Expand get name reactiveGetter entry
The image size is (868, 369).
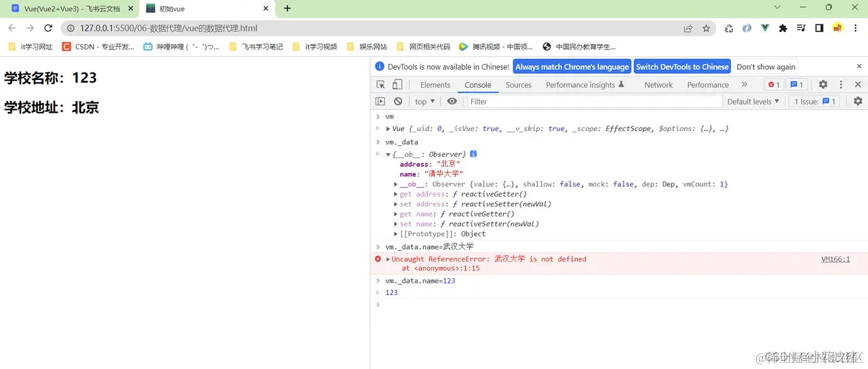(396, 214)
